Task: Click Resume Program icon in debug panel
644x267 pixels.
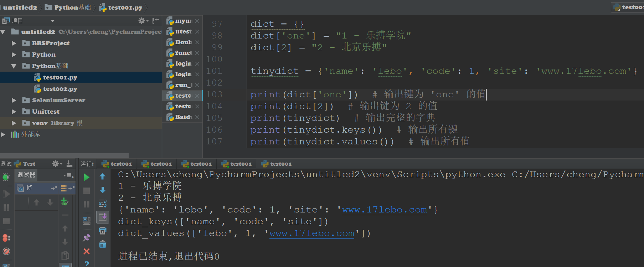Action: 6,194
